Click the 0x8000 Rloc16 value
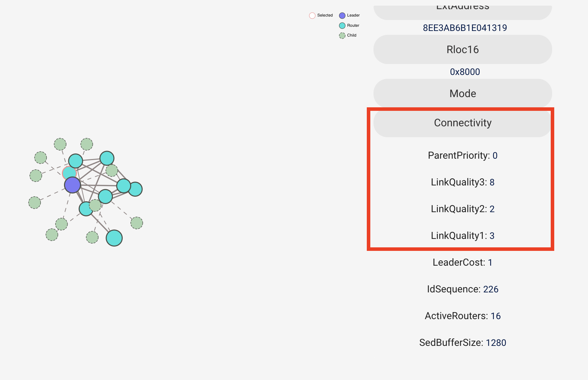Image resolution: width=588 pixels, height=380 pixels. (465, 72)
